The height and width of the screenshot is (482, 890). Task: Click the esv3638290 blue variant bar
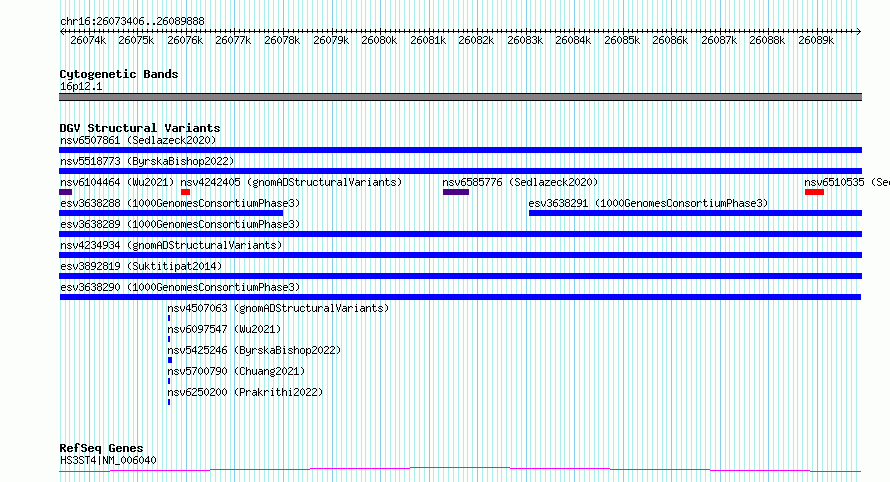[460, 297]
